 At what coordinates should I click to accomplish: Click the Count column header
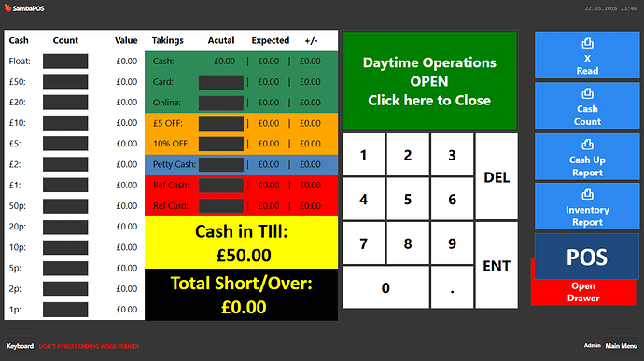click(x=65, y=40)
